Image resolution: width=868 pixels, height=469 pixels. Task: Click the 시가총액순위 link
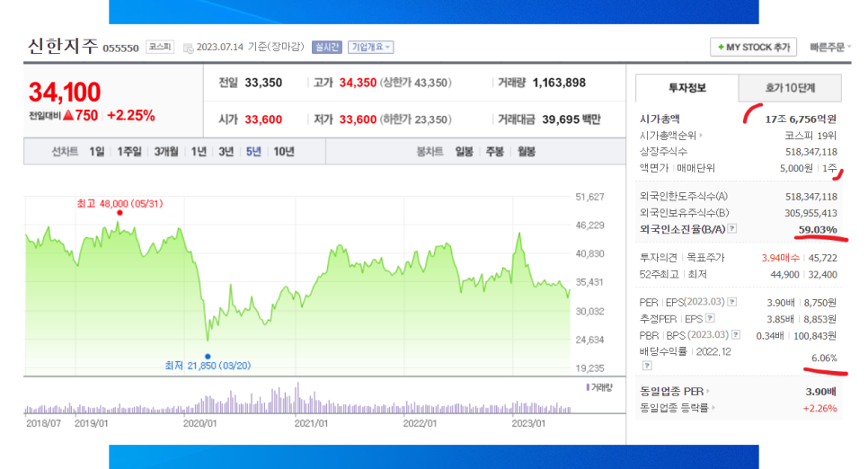tap(668, 135)
